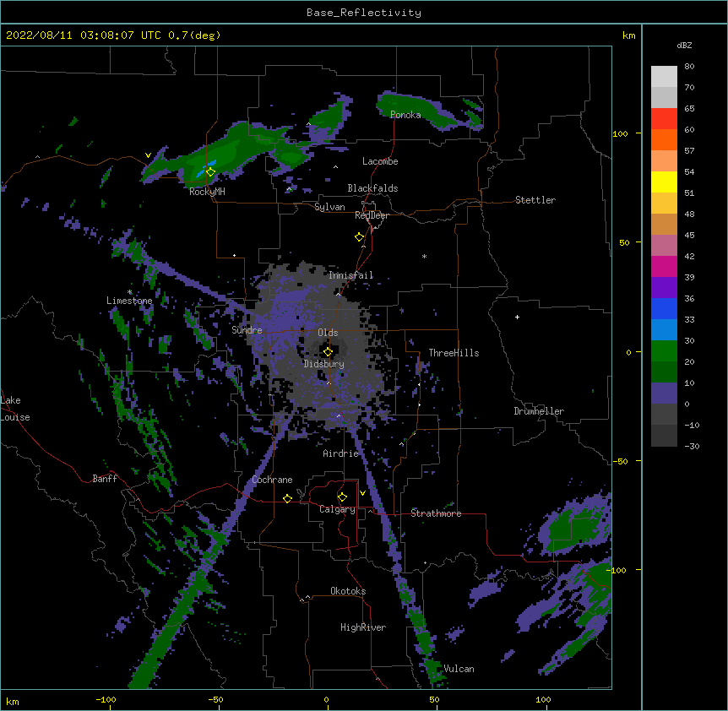Viewport: 728px width, 711px height.
Task: Click the blue 33-36 dBZ legend color
Action: pos(664,308)
